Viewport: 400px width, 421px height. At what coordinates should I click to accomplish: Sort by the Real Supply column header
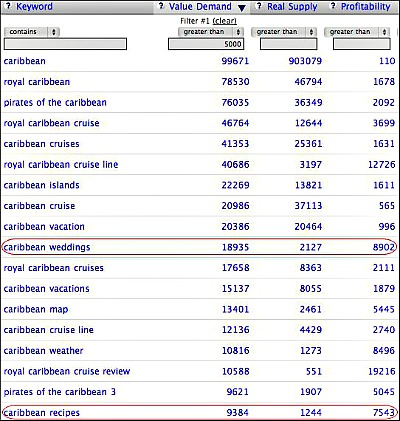(292, 7)
